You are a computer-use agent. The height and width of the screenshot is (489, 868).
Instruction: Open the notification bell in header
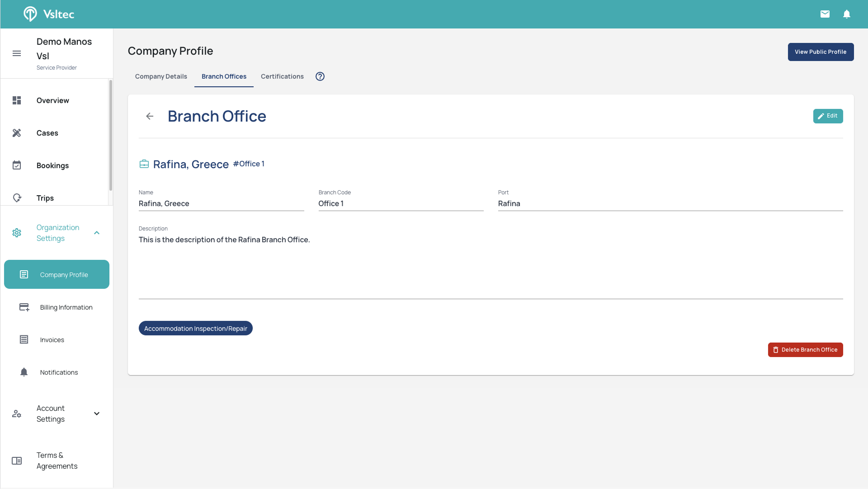847,14
